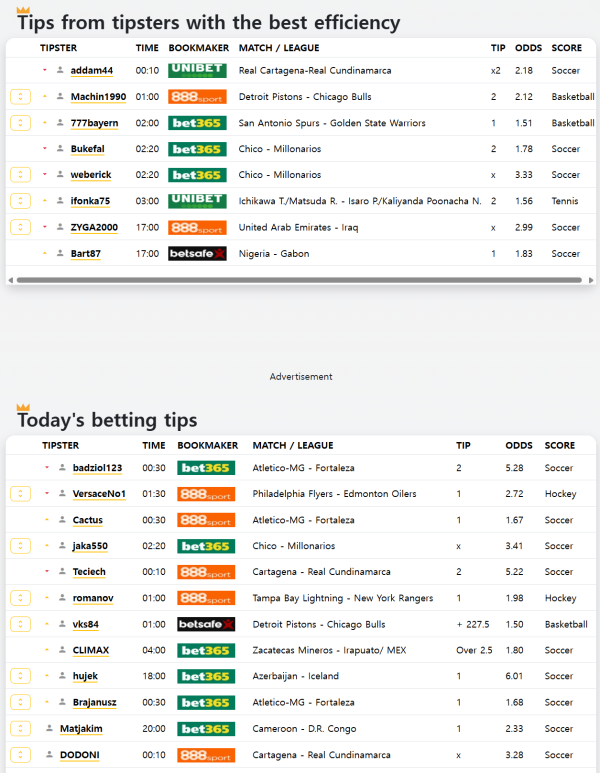Click the bet365 logo in hujek's row
Image resolution: width=600 pixels, height=773 pixels.
tap(206, 677)
